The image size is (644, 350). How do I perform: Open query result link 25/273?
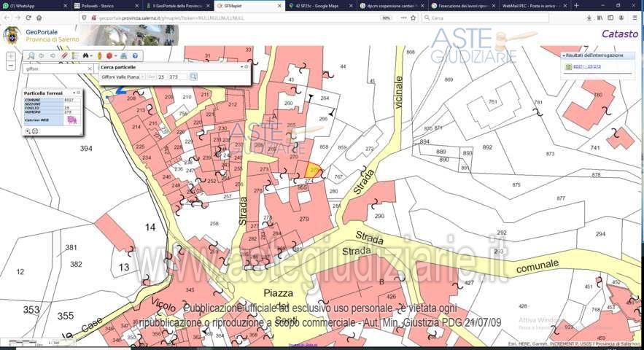click(x=591, y=66)
